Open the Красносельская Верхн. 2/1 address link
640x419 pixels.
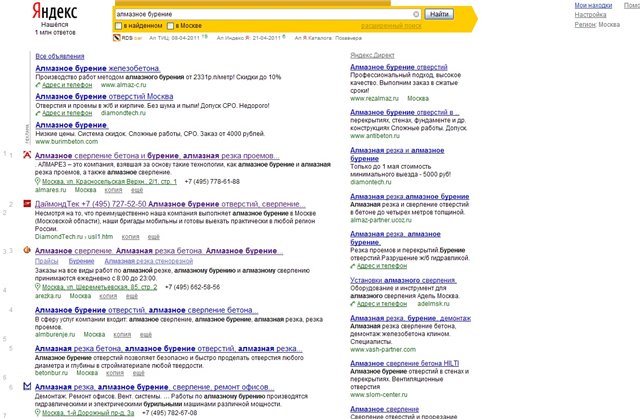coord(109,182)
